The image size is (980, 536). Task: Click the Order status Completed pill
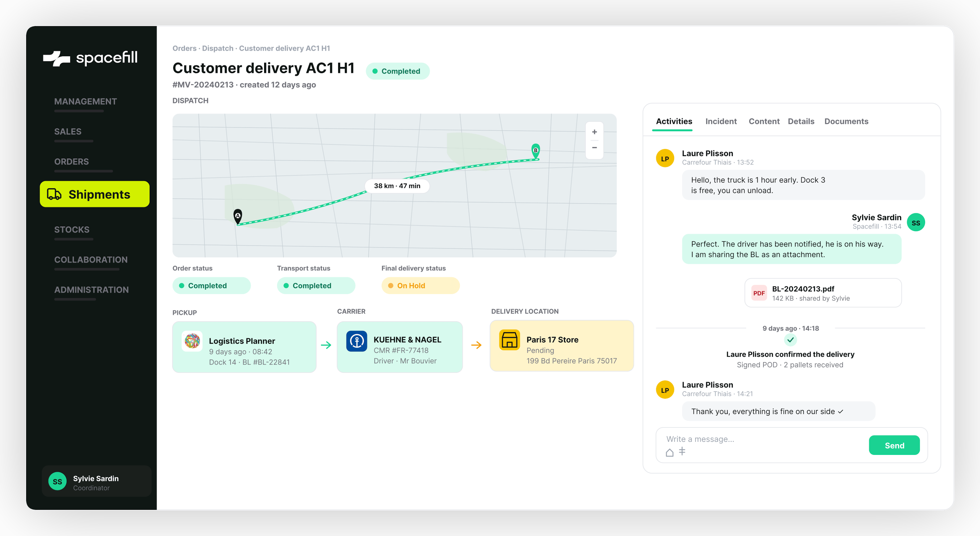coord(212,285)
